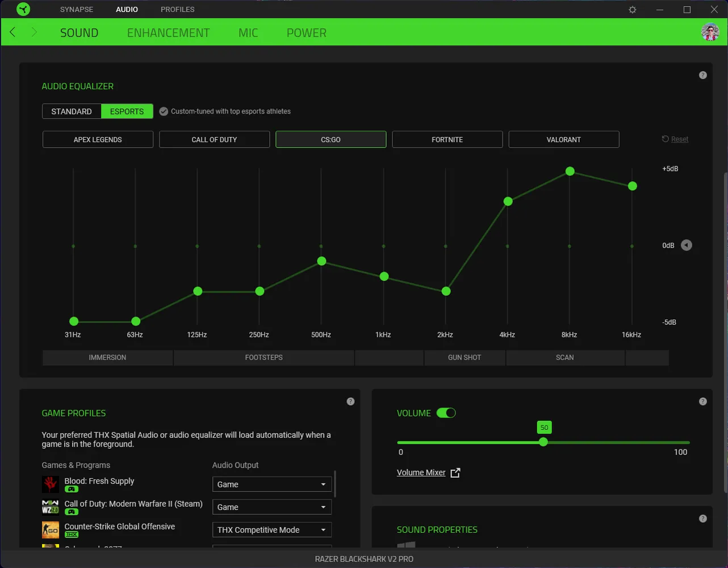Click the RAZER BLACKSHARK V2 PRO device label
The width and height of the screenshot is (728, 568).
[x=364, y=559]
